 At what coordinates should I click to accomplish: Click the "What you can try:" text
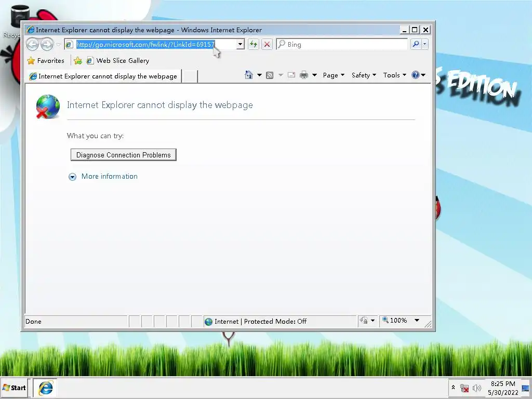[96, 136]
